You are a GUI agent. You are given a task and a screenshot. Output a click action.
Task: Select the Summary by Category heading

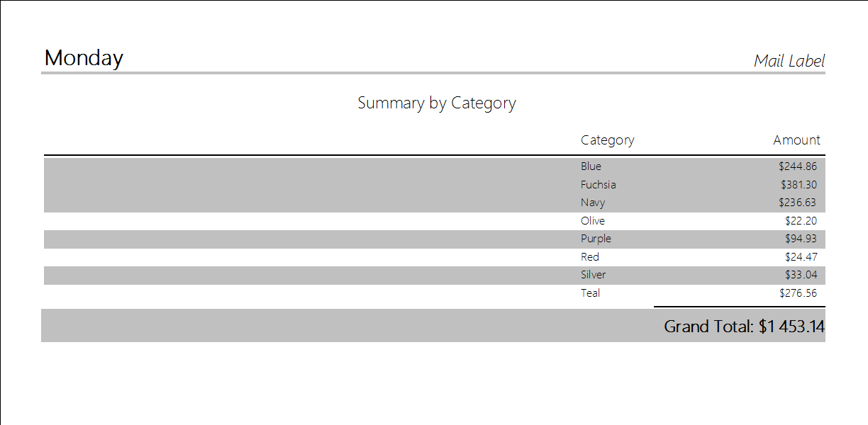436,103
